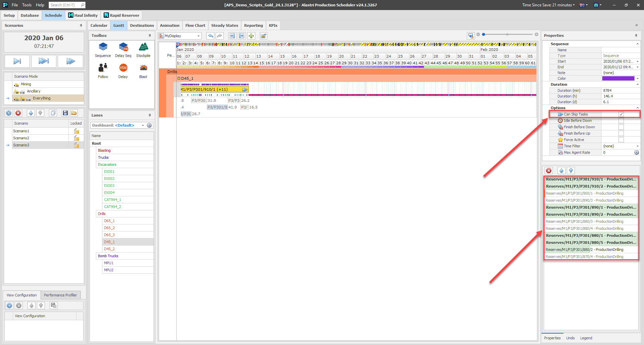Screen dimensions: 644x345
Task: Click the purple sequence Color swatch
Action: pyautogui.click(x=618, y=78)
